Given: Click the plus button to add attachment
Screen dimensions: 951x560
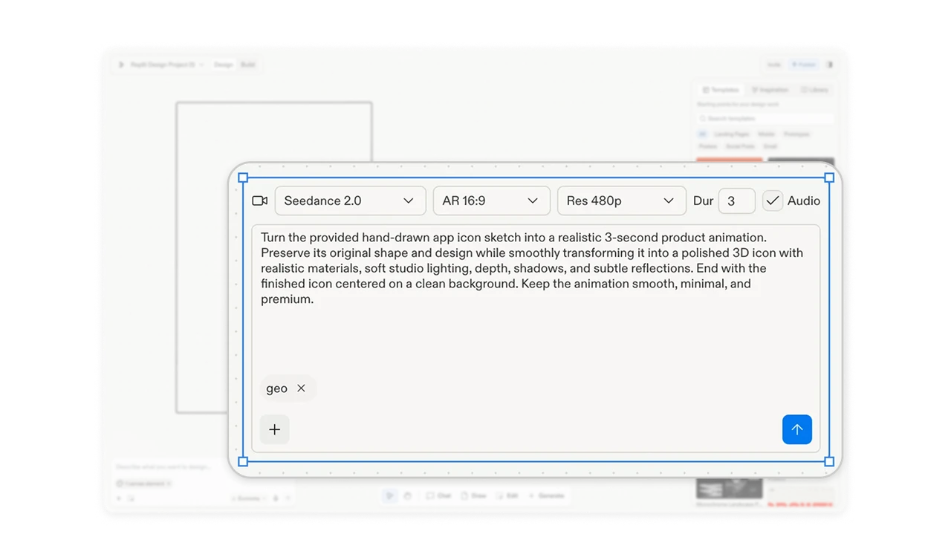Looking at the screenshot, I should click(x=274, y=429).
